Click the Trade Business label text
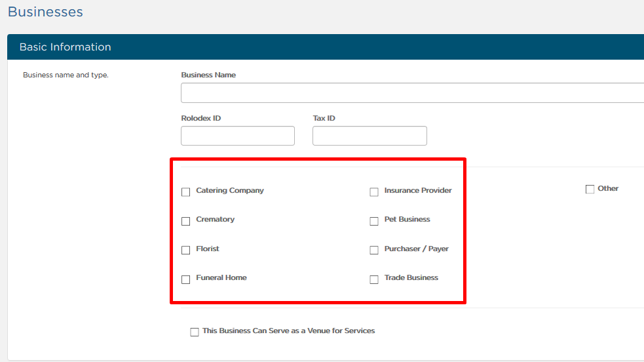Screen dimensions: 644x362 (x=411, y=277)
